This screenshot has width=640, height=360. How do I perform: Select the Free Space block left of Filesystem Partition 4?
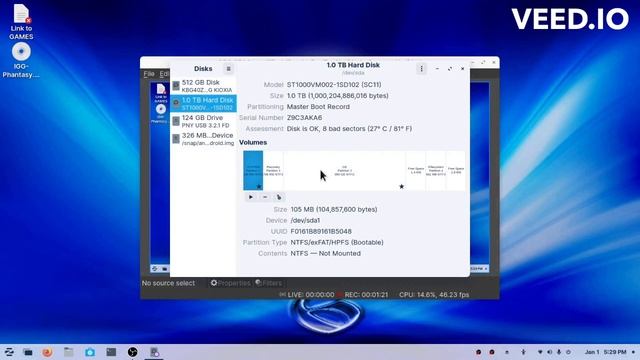(x=416, y=171)
